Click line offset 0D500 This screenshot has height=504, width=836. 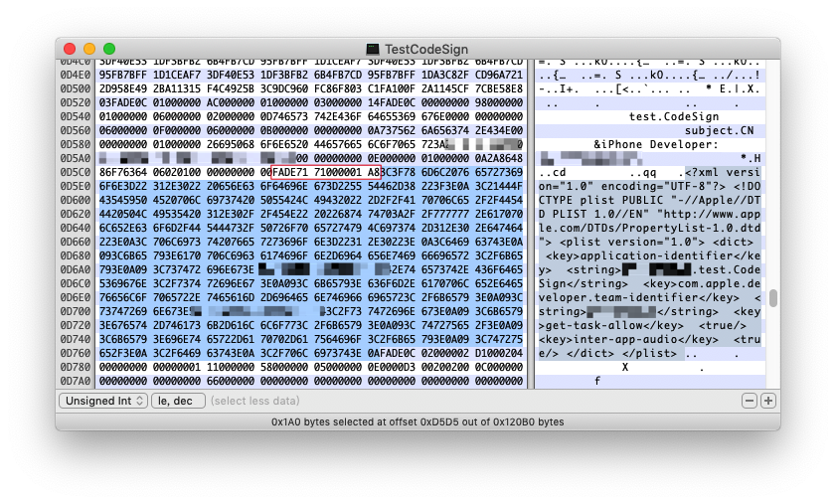point(76,88)
